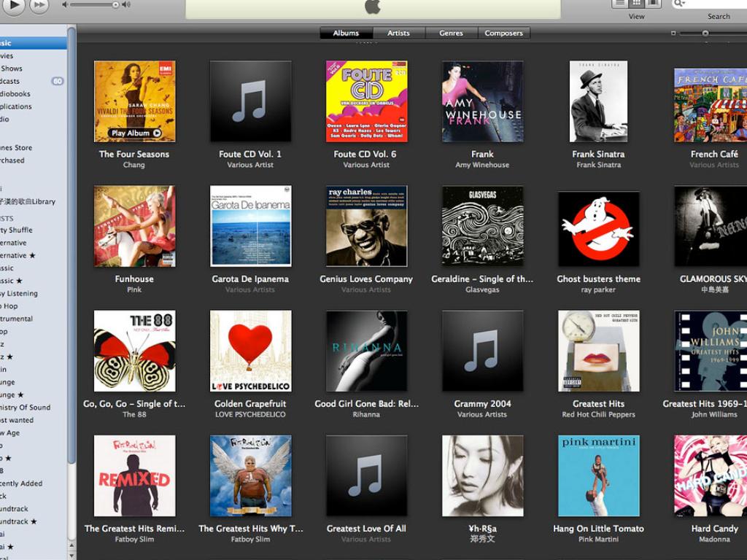The width and height of the screenshot is (747, 560).
Task: Click the max volume speaker icon
Action: [127, 5]
